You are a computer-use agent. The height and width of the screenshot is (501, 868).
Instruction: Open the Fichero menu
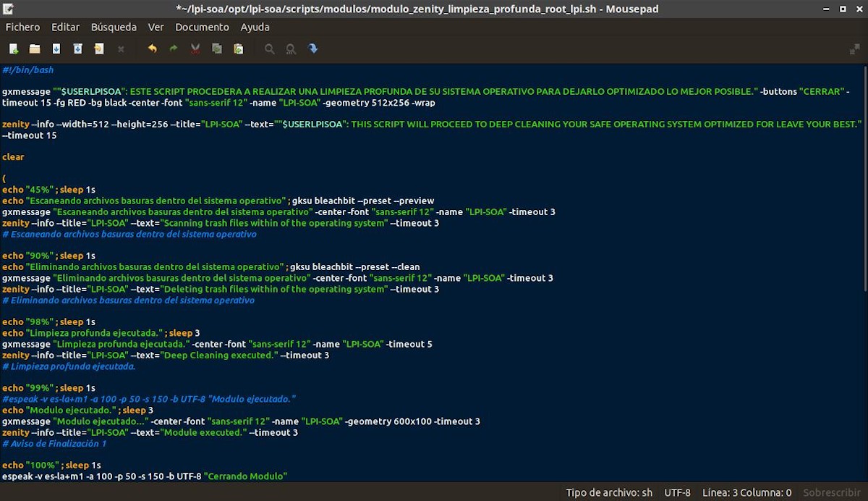tap(23, 27)
